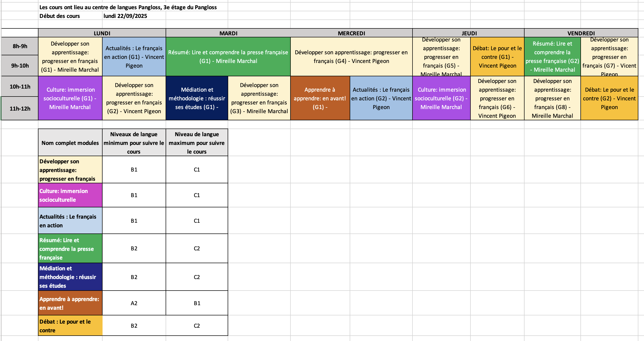Select the VENDREDI day header cell

[x=581, y=33]
